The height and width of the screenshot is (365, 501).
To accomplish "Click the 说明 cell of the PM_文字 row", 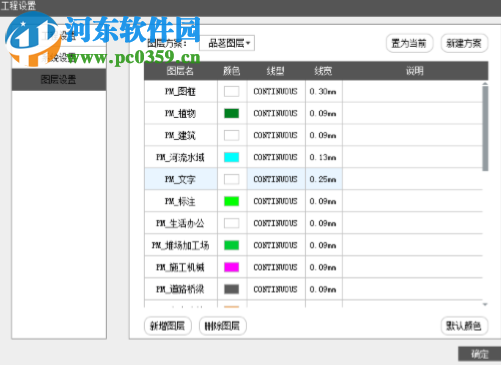I will (x=412, y=179).
